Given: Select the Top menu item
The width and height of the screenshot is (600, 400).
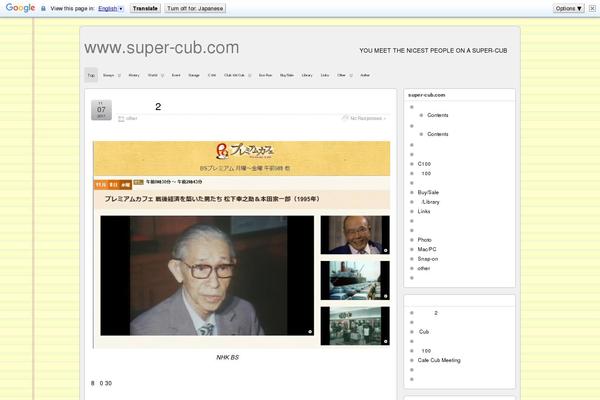Looking at the screenshot, I should click(91, 75).
